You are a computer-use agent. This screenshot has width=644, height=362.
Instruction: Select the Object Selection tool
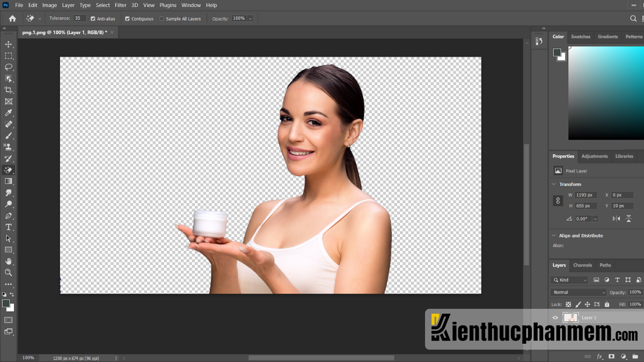click(9, 78)
